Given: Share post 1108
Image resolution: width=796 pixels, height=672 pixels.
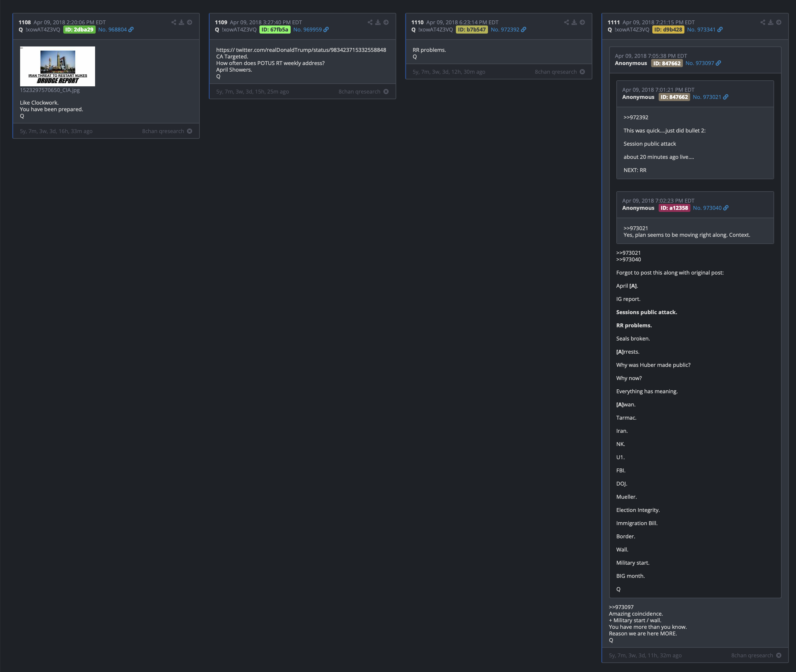Looking at the screenshot, I should 173,22.
